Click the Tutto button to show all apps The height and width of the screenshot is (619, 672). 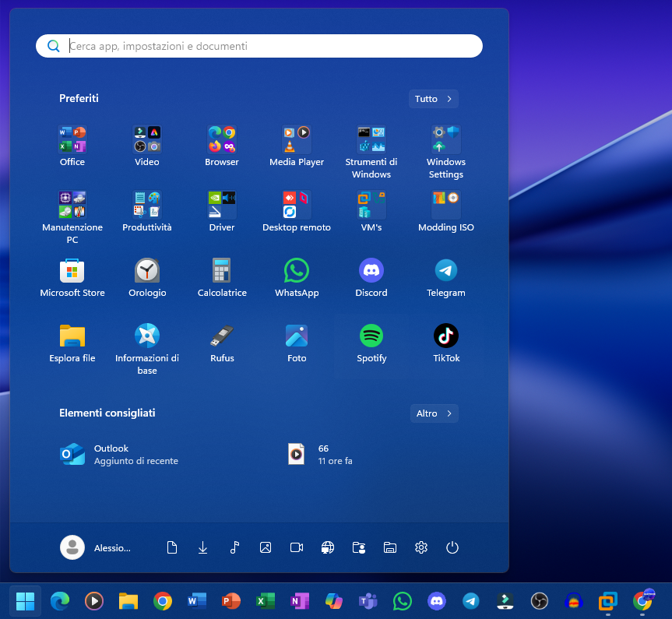click(433, 99)
